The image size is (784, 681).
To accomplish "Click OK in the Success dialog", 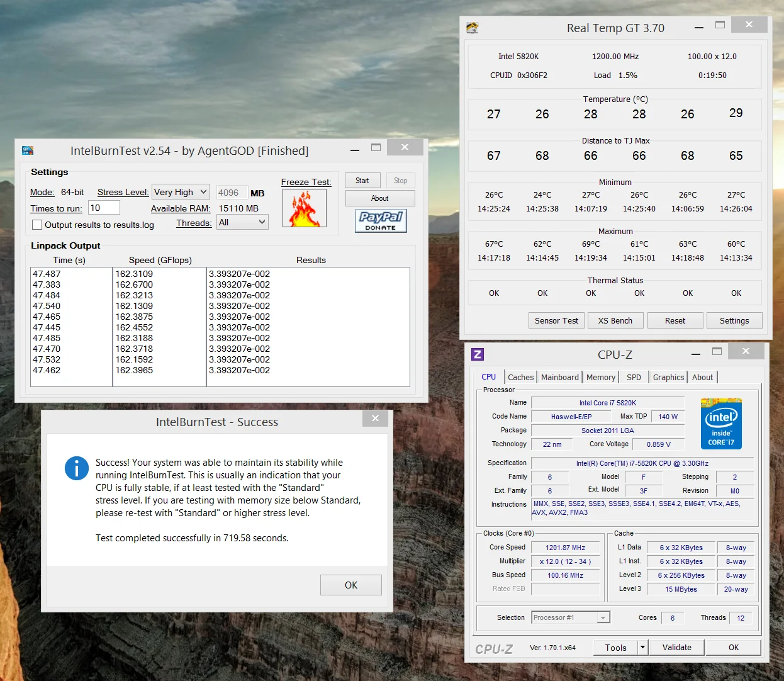I will tap(350, 585).
